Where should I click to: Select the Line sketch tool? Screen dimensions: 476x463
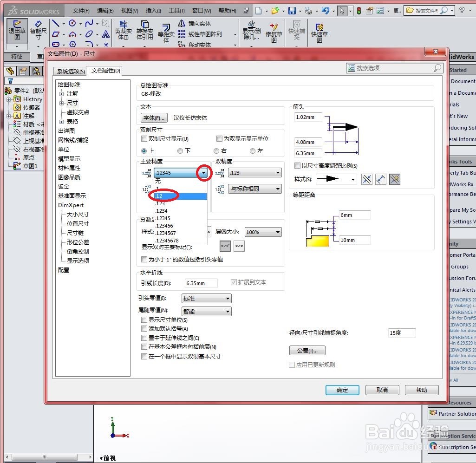click(x=56, y=23)
